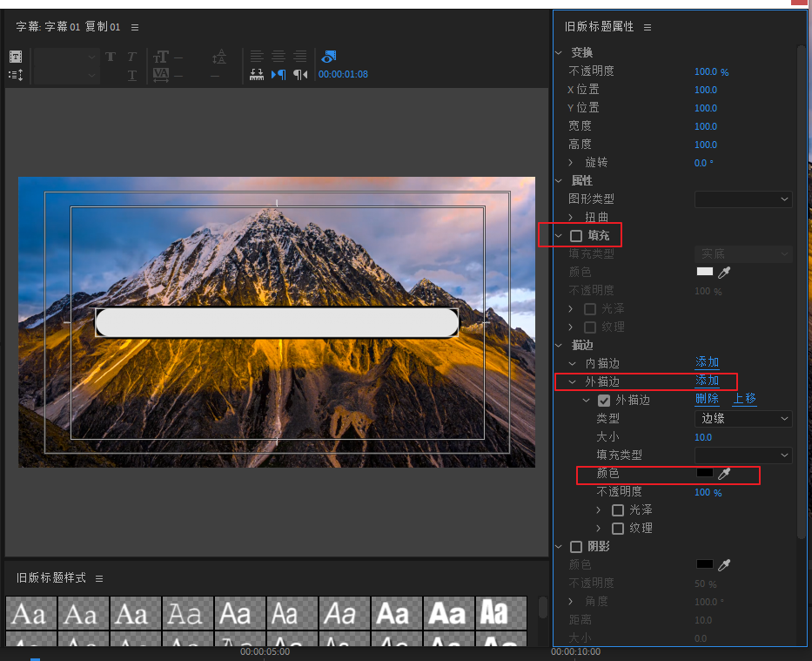Select the first Aa title style thumbnail
The image size is (812, 661).
(31, 613)
